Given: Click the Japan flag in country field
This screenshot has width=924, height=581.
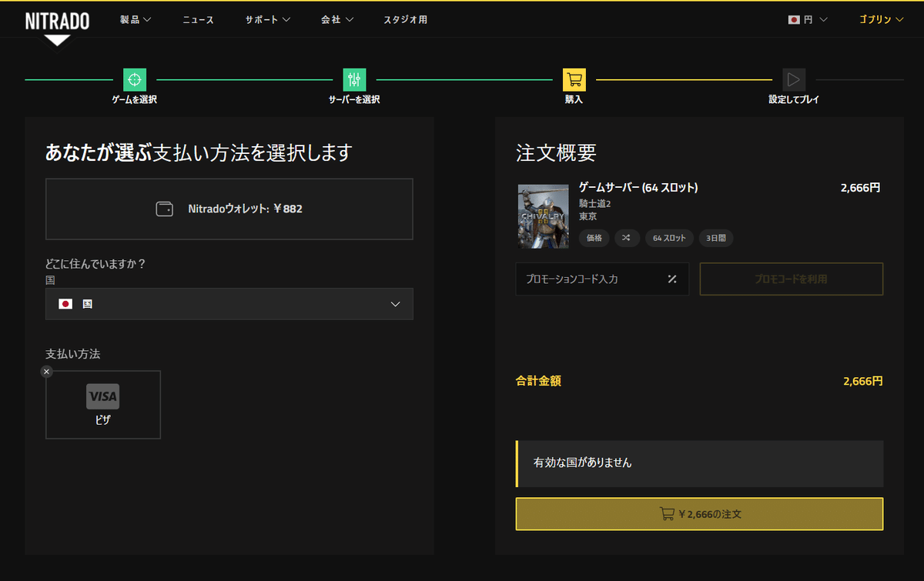Looking at the screenshot, I should pyautogui.click(x=65, y=304).
